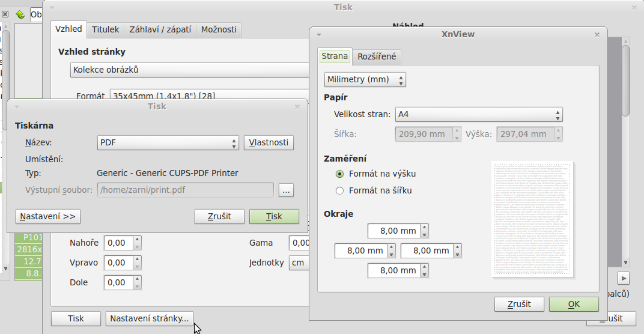This screenshot has width=644, height=334.
Task: Click the top margin 8,00 mm stepper arrows
Action: [425, 231]
